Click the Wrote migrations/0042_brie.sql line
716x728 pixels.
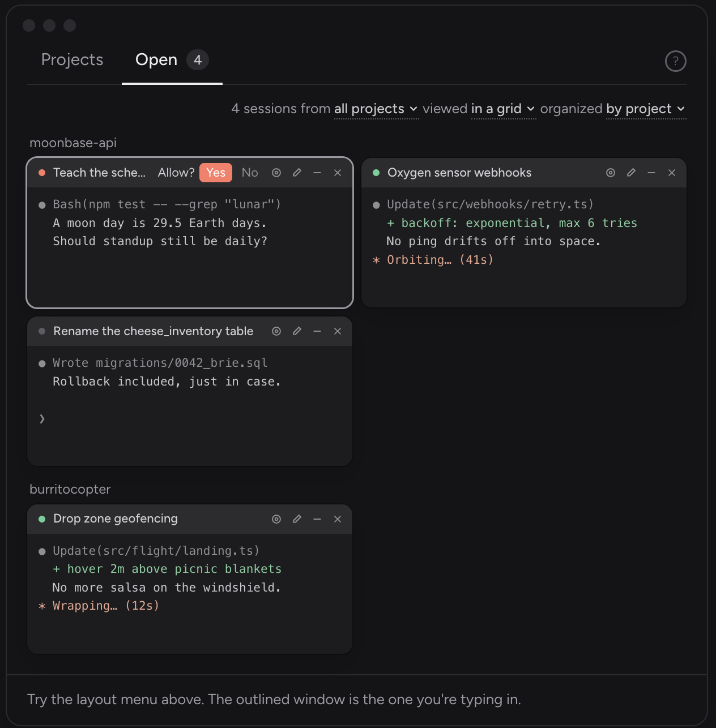pyautogui.click(x=160, y=363)
